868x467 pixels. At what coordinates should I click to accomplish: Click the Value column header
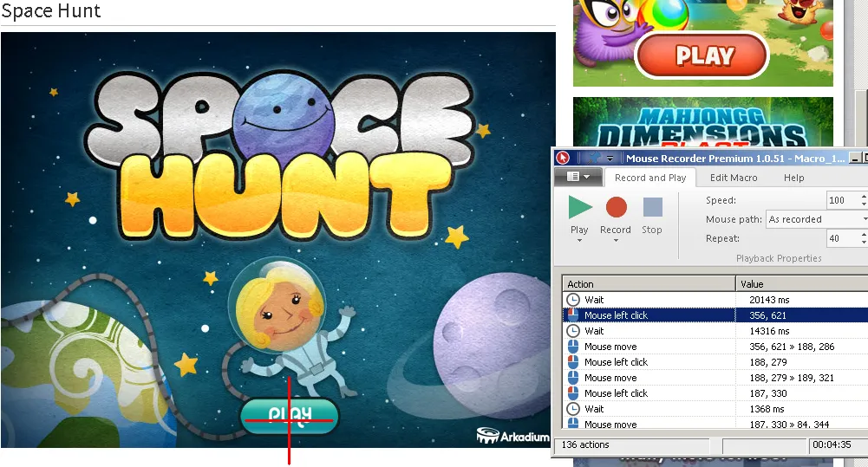(x=802, y=284)
